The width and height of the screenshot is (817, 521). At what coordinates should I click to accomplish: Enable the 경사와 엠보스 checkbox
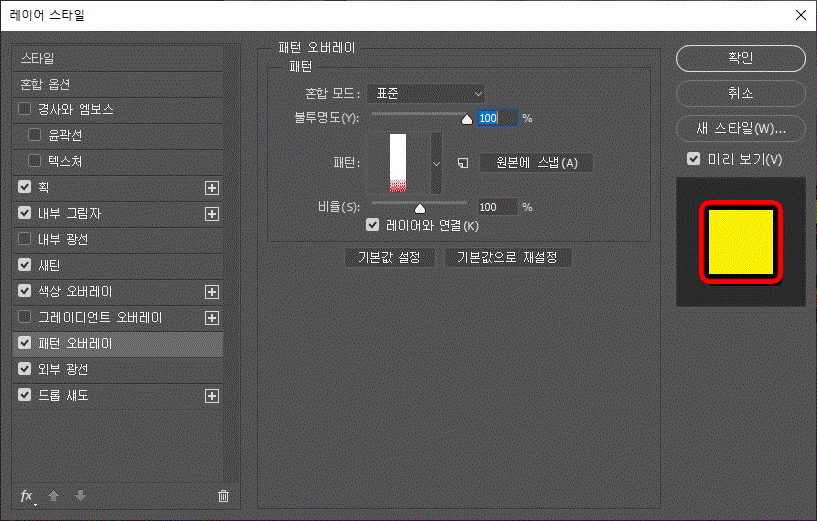point(24,109)
